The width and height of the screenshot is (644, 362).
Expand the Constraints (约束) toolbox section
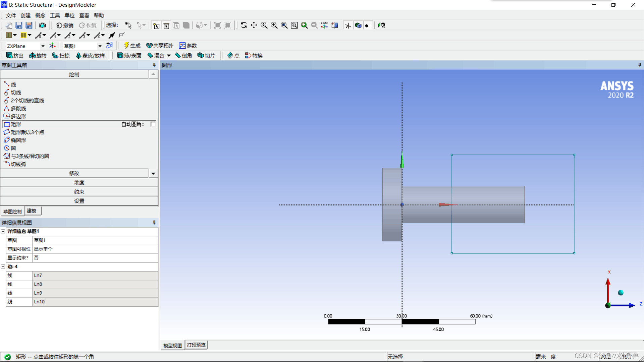click(x=79, y=192)
